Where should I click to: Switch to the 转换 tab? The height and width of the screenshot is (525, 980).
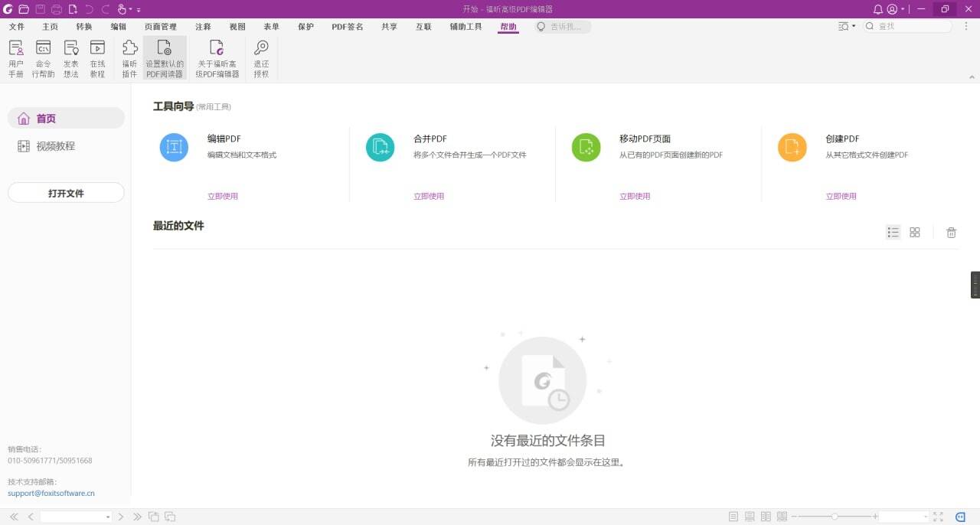click(x=83, y=26)
